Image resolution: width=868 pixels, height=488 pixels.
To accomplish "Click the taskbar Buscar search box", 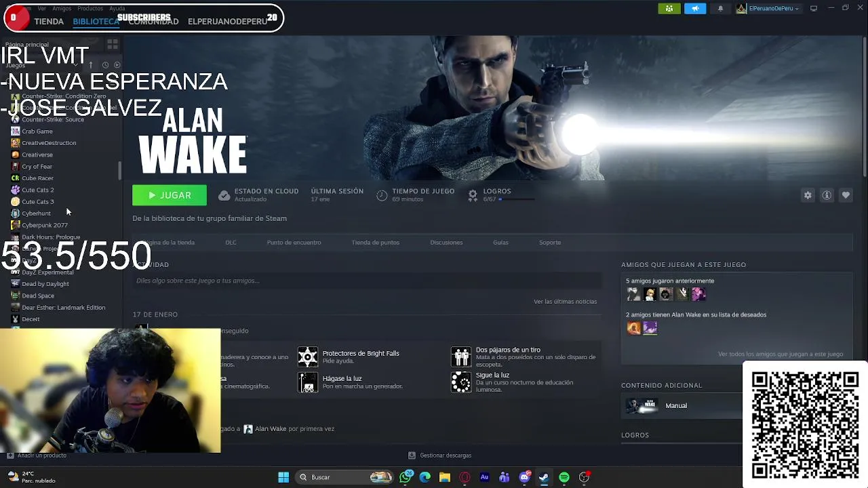I will [x=346, y=477].
